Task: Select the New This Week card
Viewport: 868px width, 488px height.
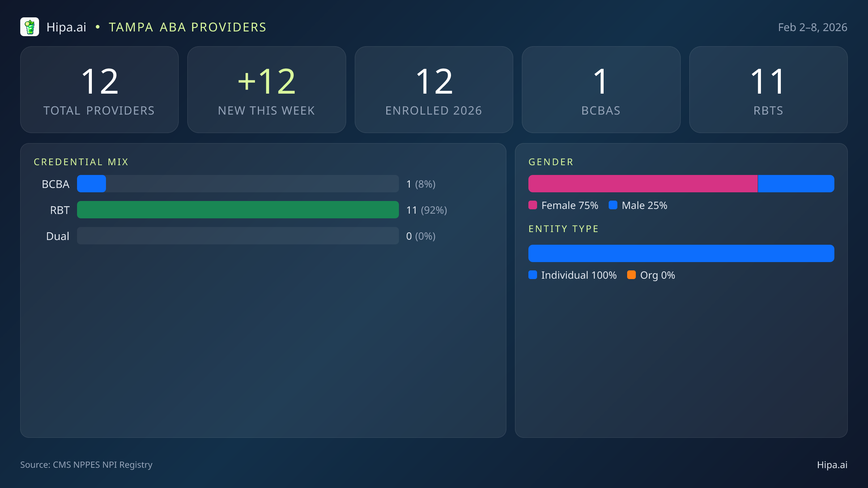Action: [267, 90]
